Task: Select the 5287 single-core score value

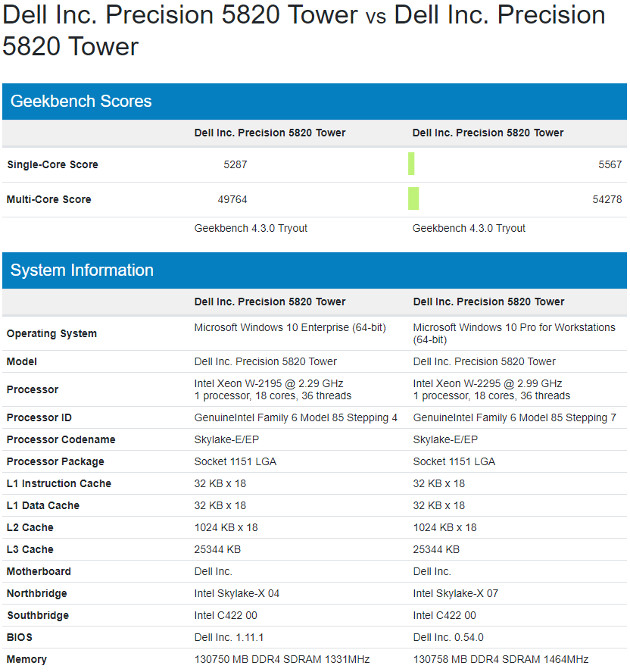Action: pos(235,164)
